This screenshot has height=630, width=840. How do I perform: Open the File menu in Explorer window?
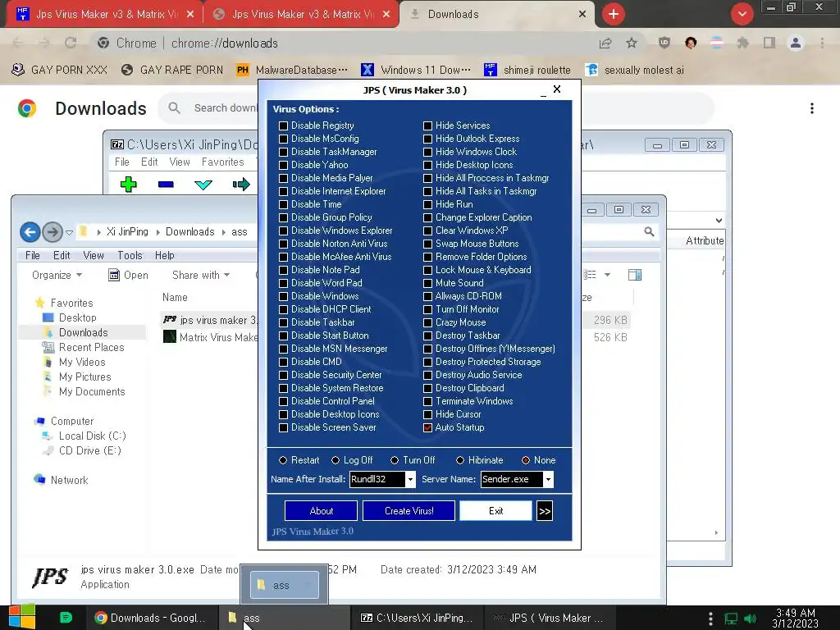[33, 256]
